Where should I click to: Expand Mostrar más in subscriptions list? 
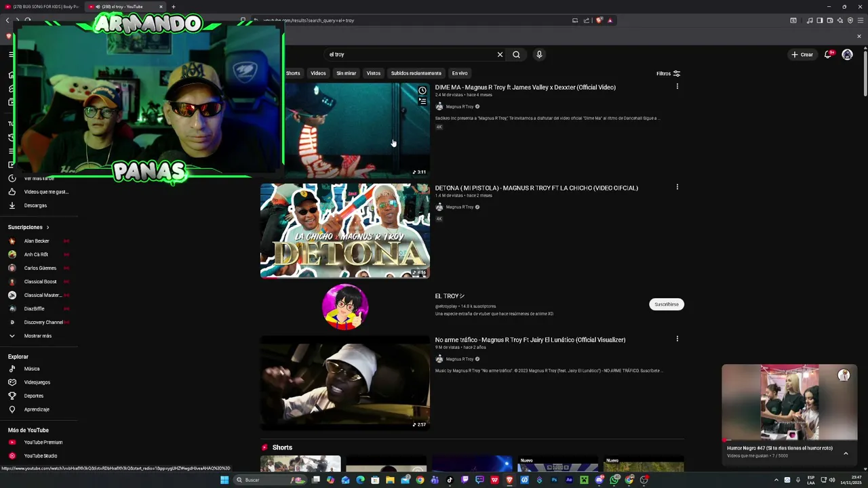tap(37, 336)
